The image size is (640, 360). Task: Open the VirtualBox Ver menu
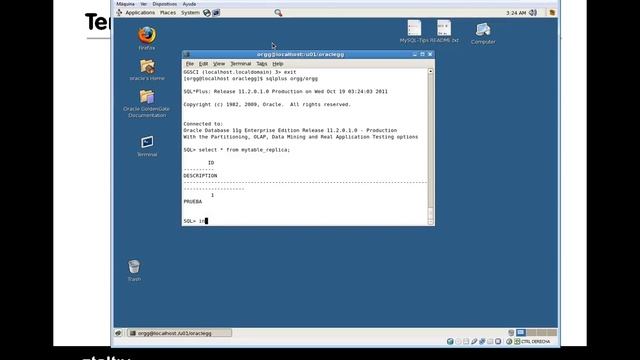(x=144, y=4)
